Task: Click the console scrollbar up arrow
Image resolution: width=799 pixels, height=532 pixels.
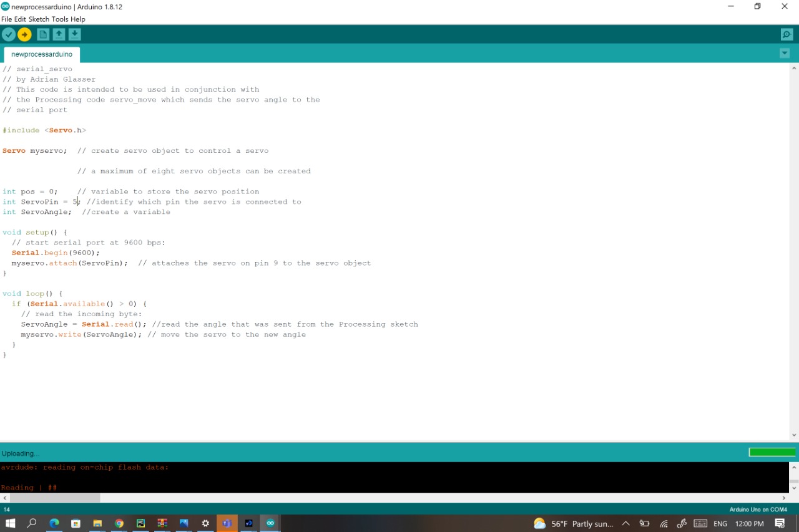Action: click(794, 467)
